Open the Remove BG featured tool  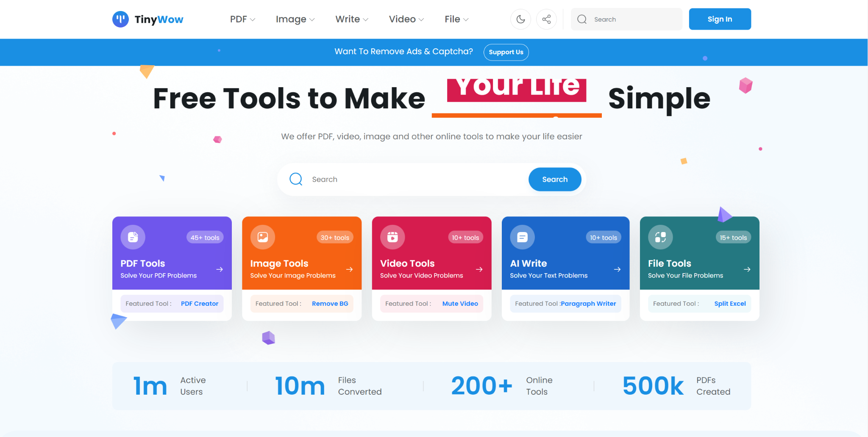330,303
